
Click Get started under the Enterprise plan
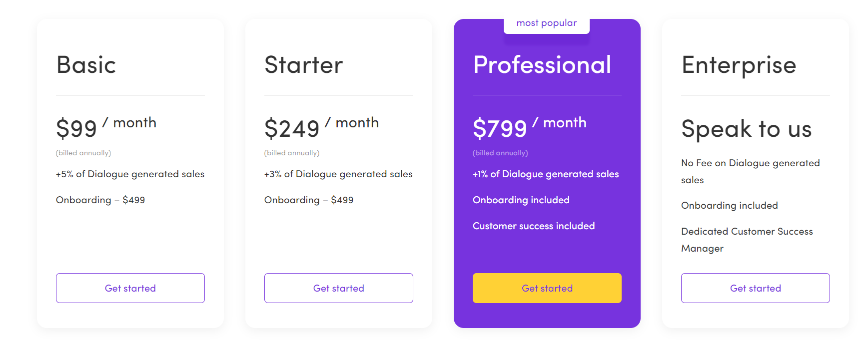coord(755,288)
